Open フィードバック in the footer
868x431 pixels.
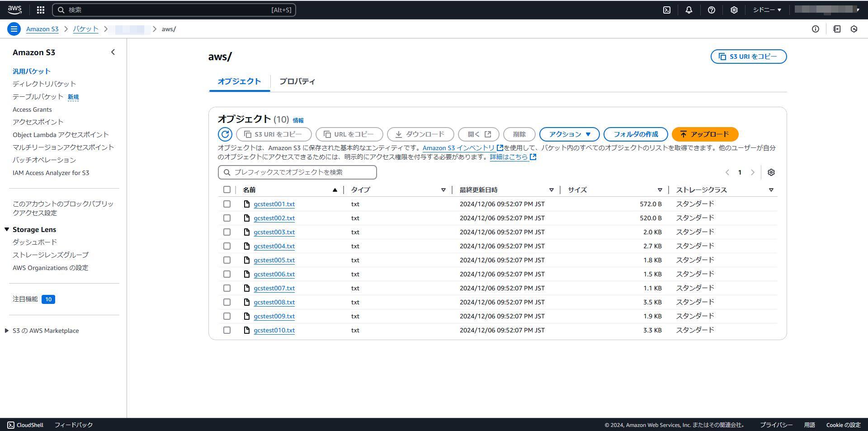point(74,425)
